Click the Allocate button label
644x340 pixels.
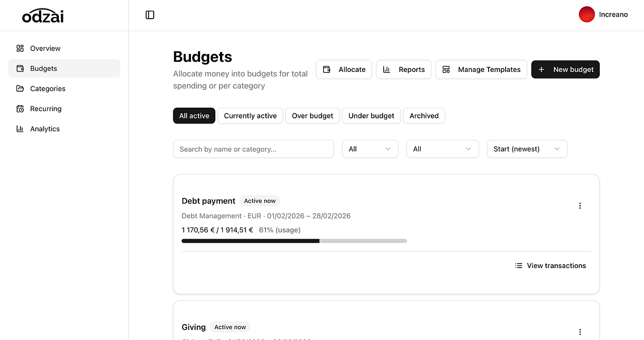(x=352, y=69)
